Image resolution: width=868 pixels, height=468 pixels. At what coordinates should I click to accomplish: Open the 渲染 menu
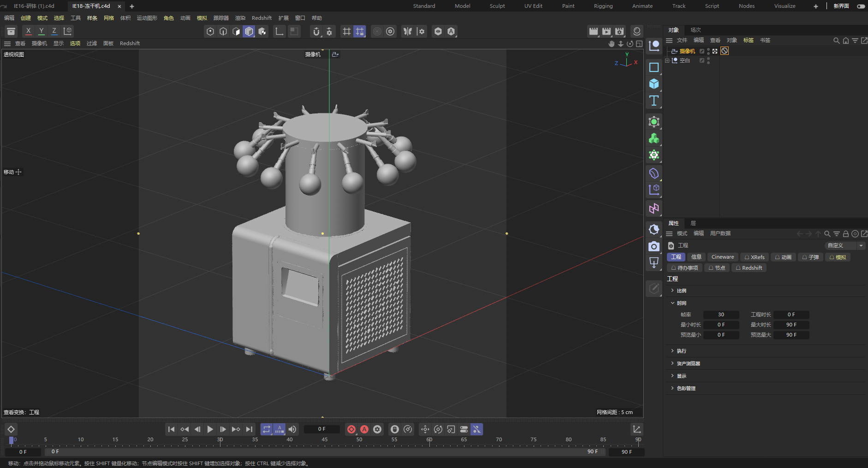pos(240,18)
